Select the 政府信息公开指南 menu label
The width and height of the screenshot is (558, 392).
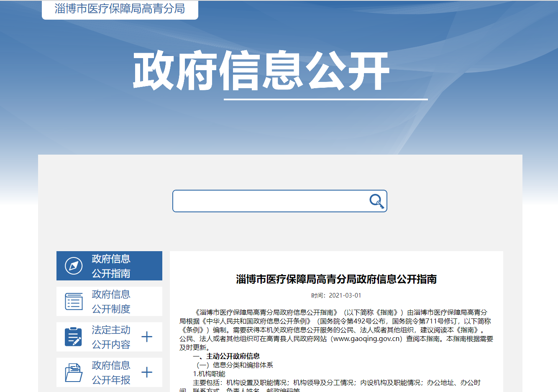point(111,266)
